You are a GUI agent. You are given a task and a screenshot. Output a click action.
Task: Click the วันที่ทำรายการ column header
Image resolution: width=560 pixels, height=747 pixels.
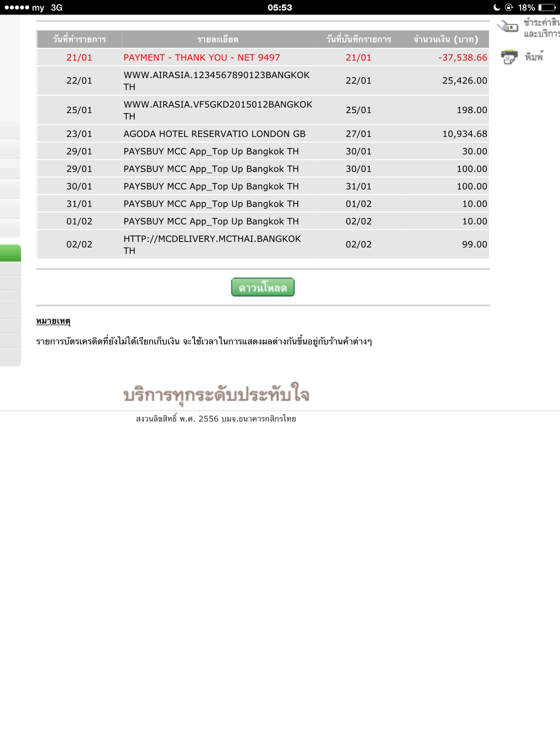click(79, 39)
